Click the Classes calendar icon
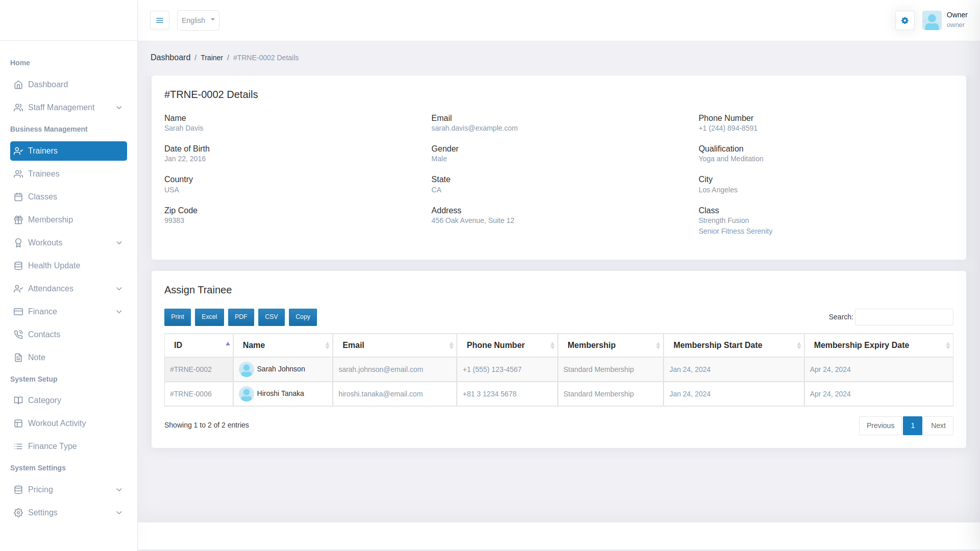980x551 pixels. (x=18, y=197)
